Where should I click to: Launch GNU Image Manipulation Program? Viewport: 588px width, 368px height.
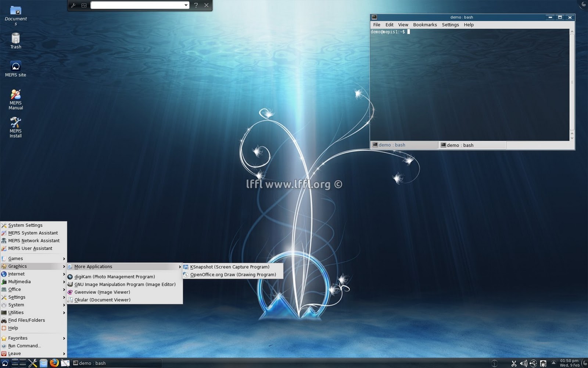click(x=125, y=284)
